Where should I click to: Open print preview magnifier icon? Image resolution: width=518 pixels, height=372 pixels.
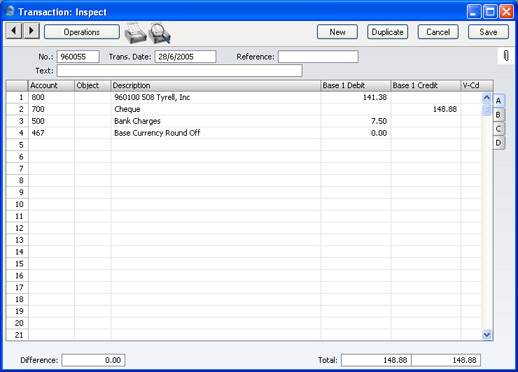point(159,33)
